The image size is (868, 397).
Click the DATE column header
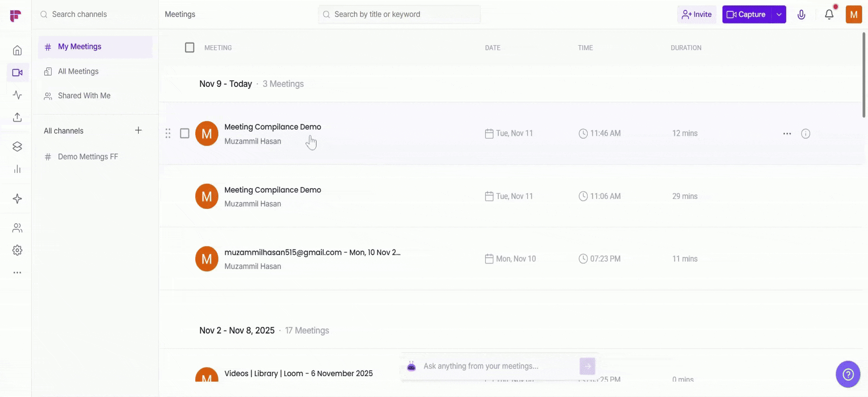pyautogui.click(x=493, y=48)
